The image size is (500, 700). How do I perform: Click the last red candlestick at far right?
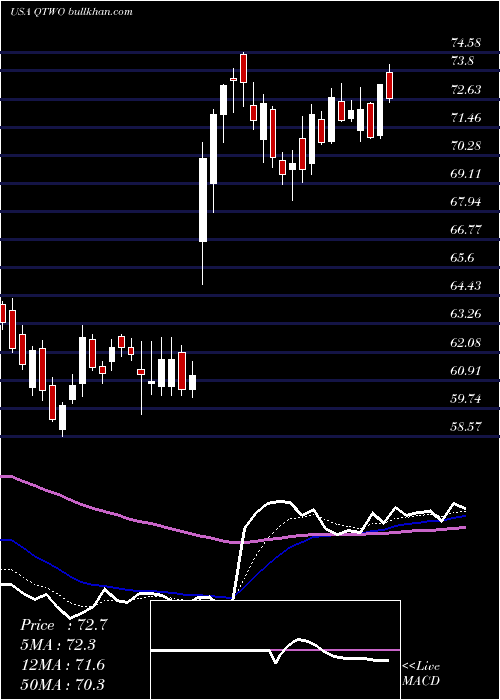[389, 85]
